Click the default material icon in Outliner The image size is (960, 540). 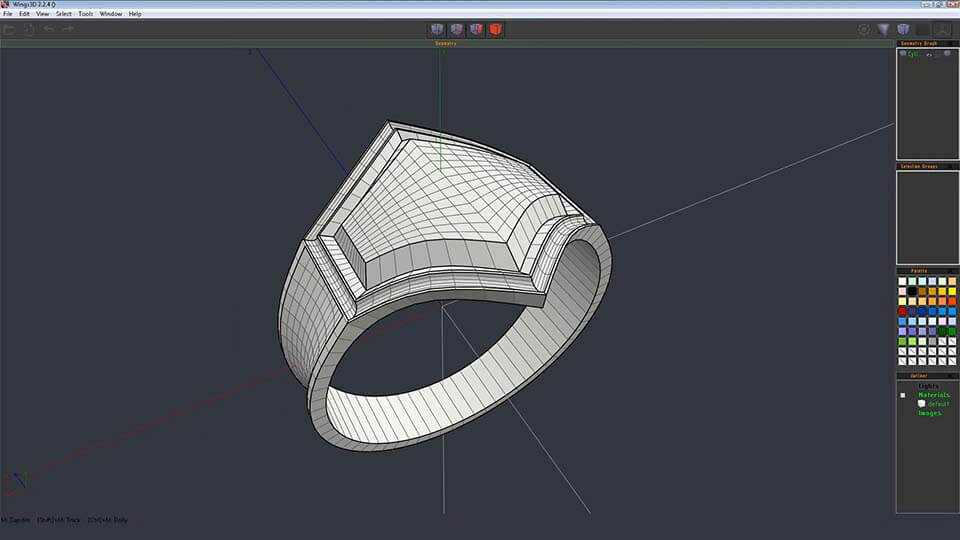pos(921,403)
